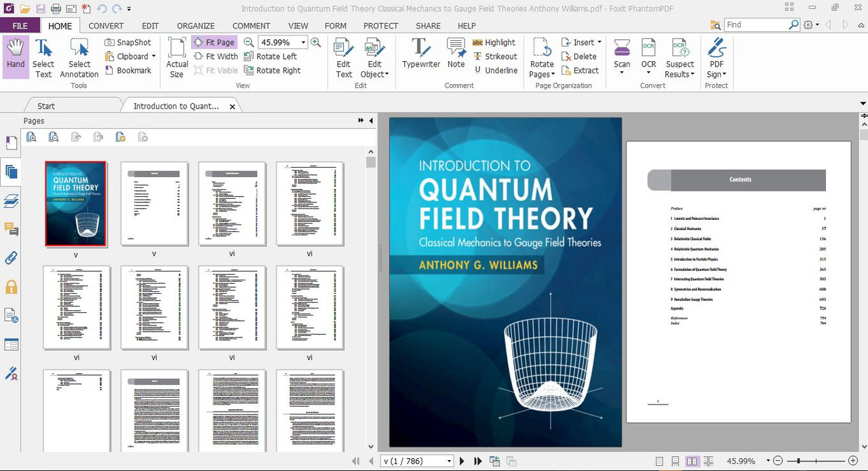Screen dimensions: 868x471
Task: Expand the Suspect Results dropdown
Action: click(692, 75)
